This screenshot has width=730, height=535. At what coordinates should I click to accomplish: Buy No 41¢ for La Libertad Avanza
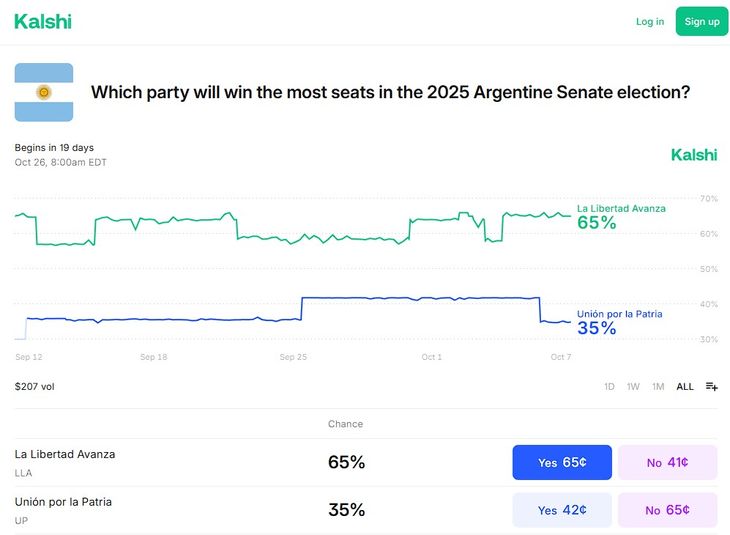pyautogui.click(x=667, y=463)
